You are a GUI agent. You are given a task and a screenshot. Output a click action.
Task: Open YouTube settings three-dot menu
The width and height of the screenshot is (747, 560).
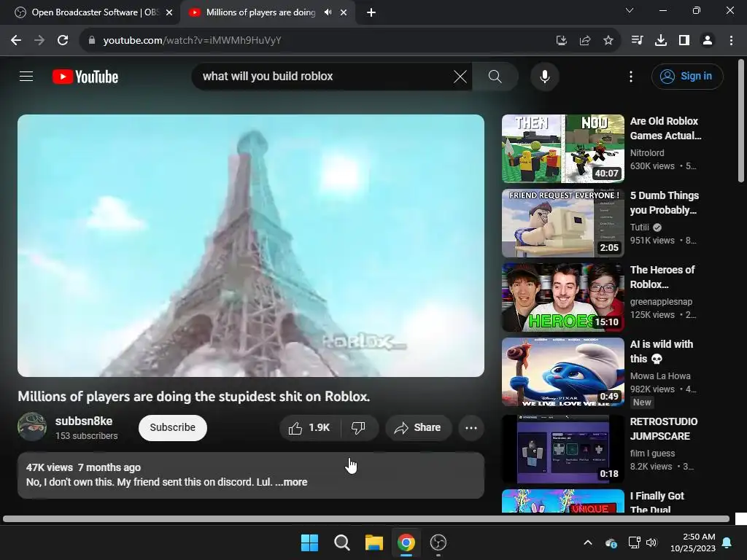631,76
